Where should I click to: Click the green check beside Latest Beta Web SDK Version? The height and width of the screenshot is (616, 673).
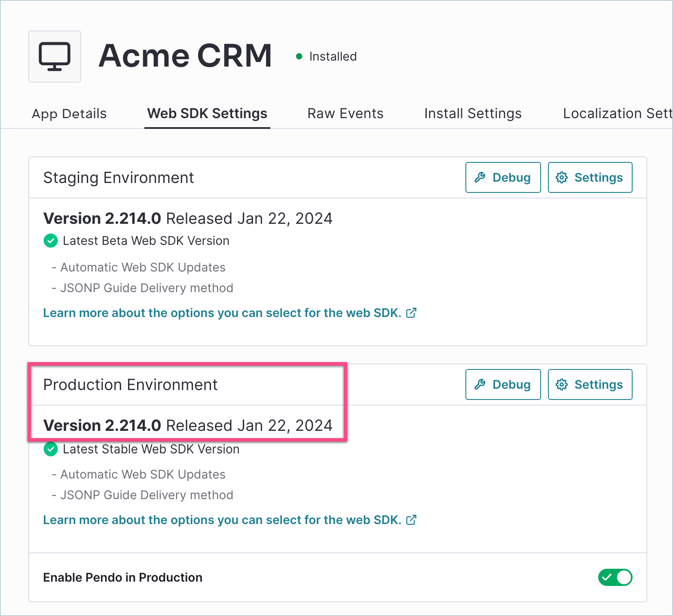pos(51,241)
